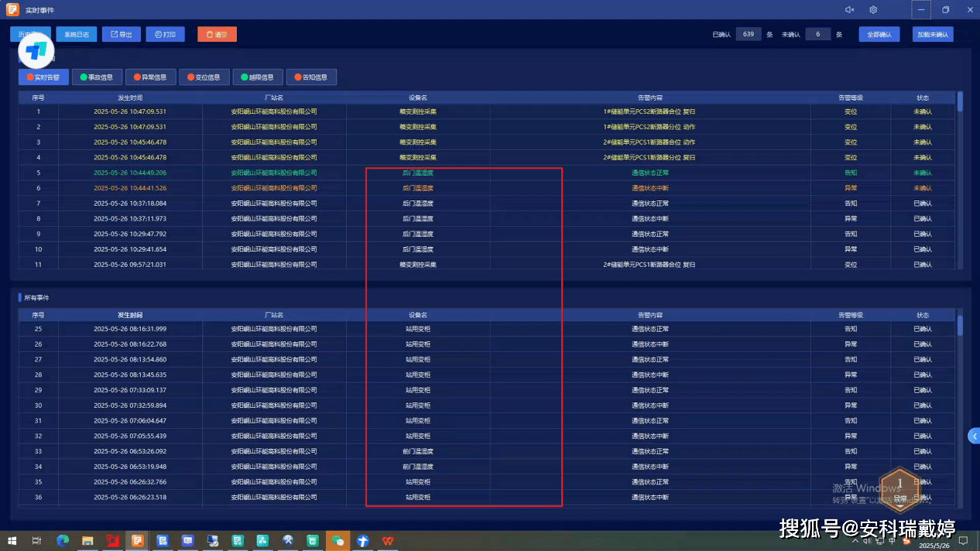Image resolution: width=980 pixels, height=551 pixels.
Task: Switch to the 异常信息 tab
Action: (x=150, y=77)
